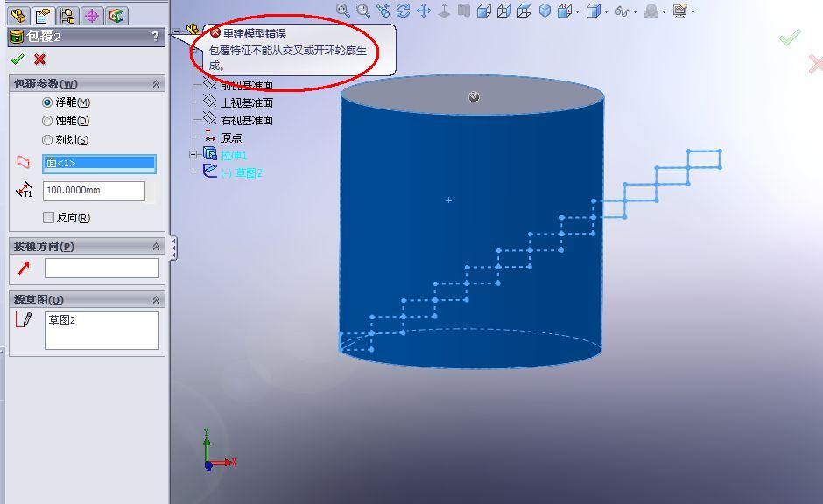Click the Section View icon
Viewport: 823px width, 504px height.
pos(565,10)
